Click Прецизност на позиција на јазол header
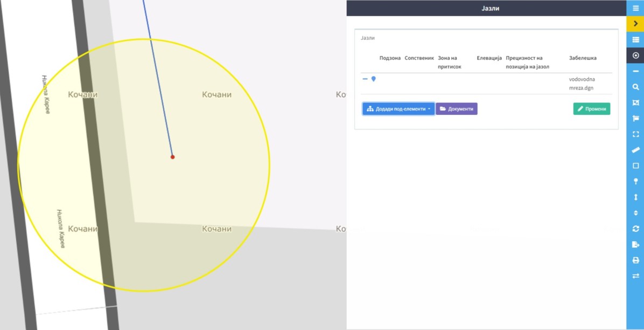The height and width of the screenshot is (330, 644). tap(528, 62)
